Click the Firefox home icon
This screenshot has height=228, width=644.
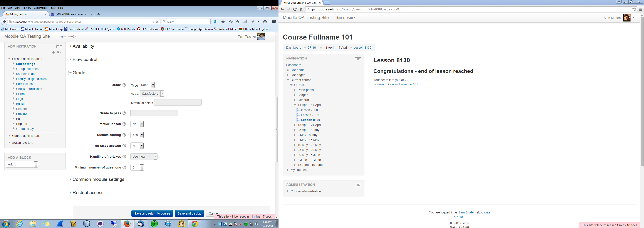point(223,22)
